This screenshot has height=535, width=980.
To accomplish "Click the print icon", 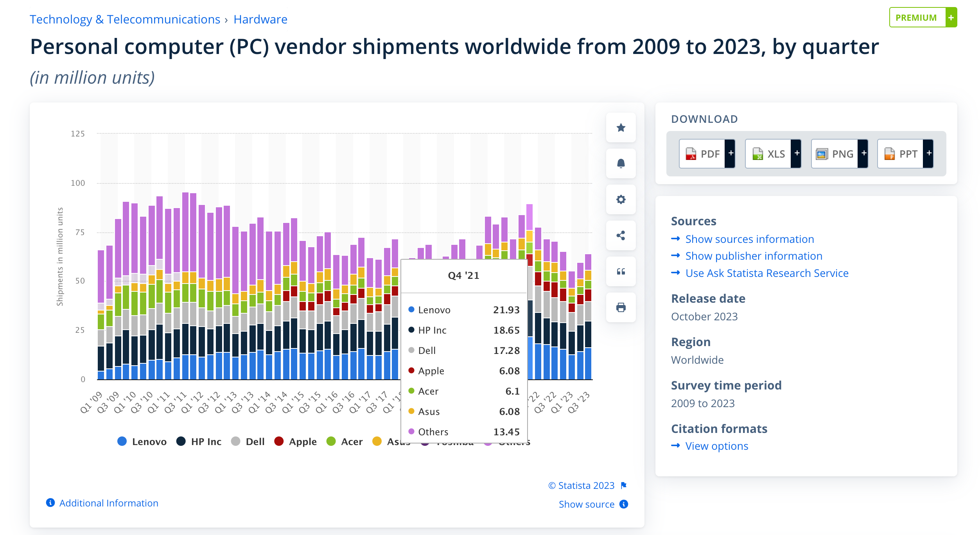I will [x=621, y=307].
